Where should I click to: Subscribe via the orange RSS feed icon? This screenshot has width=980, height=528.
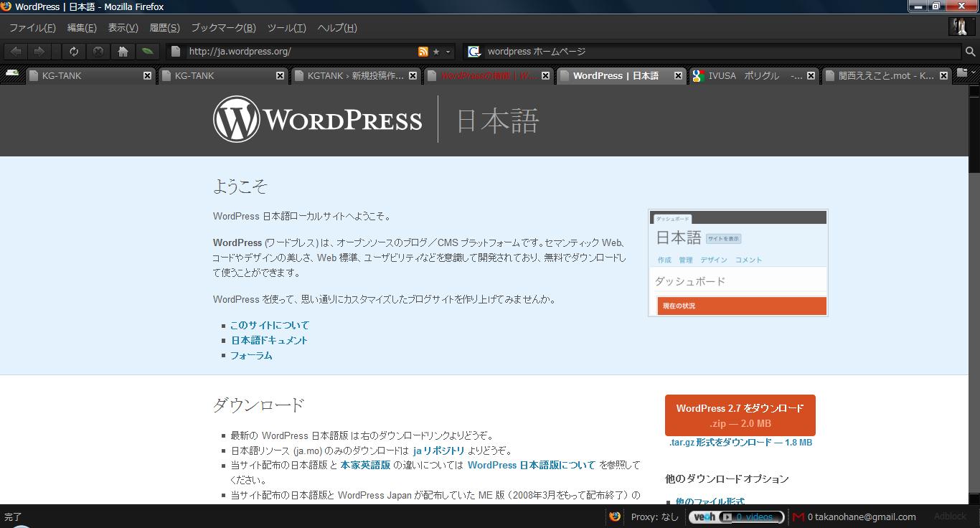(x=423, y=52)
